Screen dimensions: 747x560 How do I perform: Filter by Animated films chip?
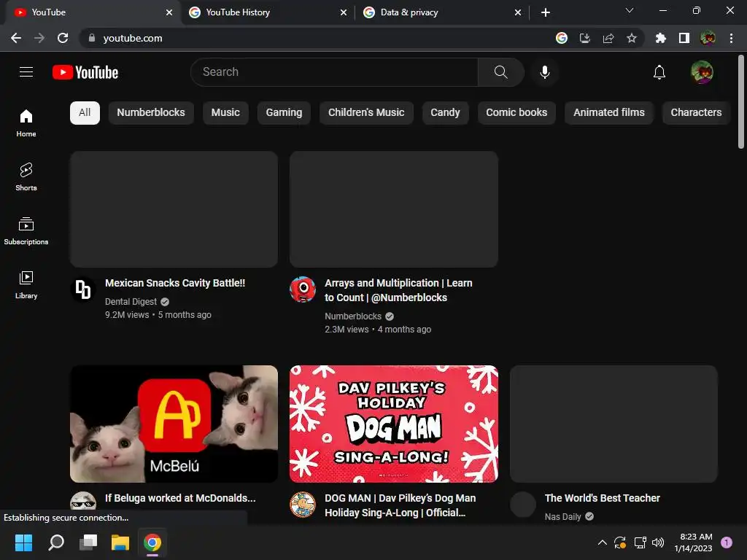coord(609,113)
